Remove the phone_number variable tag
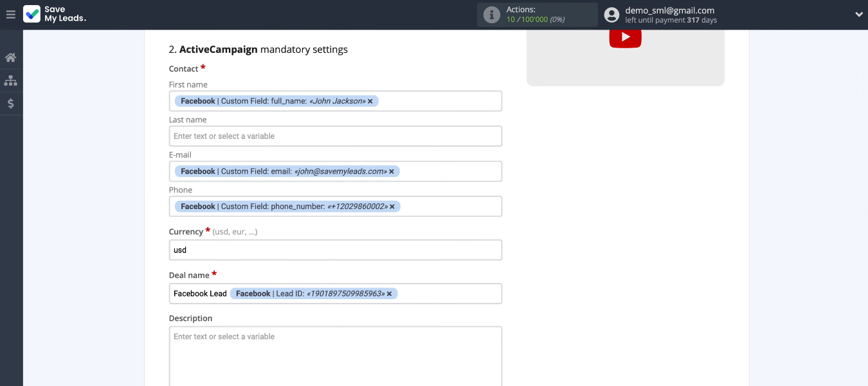The image size is (868, 386). coord(392,207)
